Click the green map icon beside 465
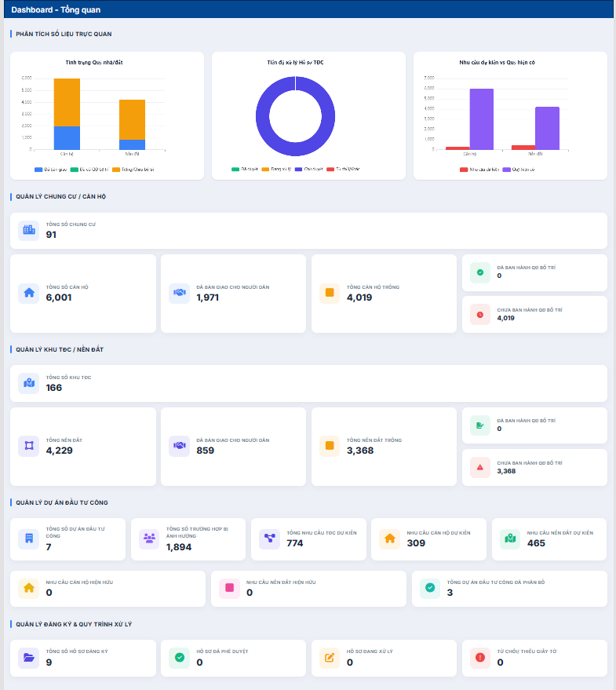 pyautogui.click(x=510, y=538)
